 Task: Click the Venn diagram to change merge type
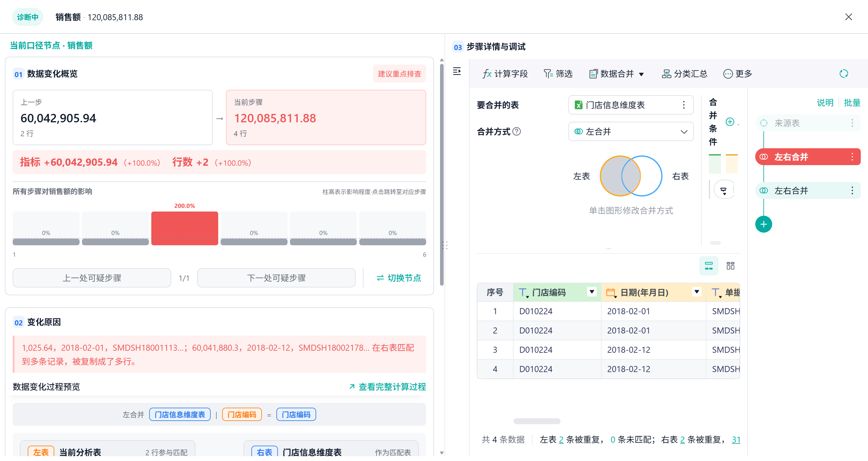[631, 176]
